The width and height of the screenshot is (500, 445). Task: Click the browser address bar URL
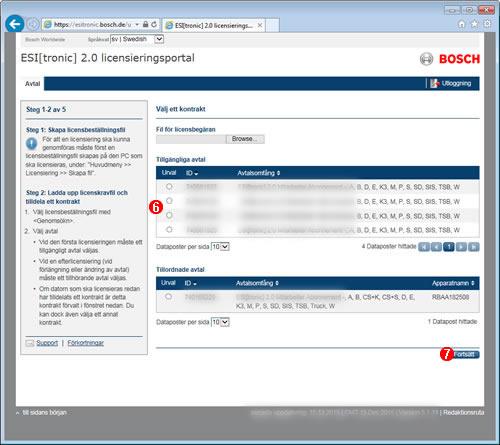click(92, 25)
